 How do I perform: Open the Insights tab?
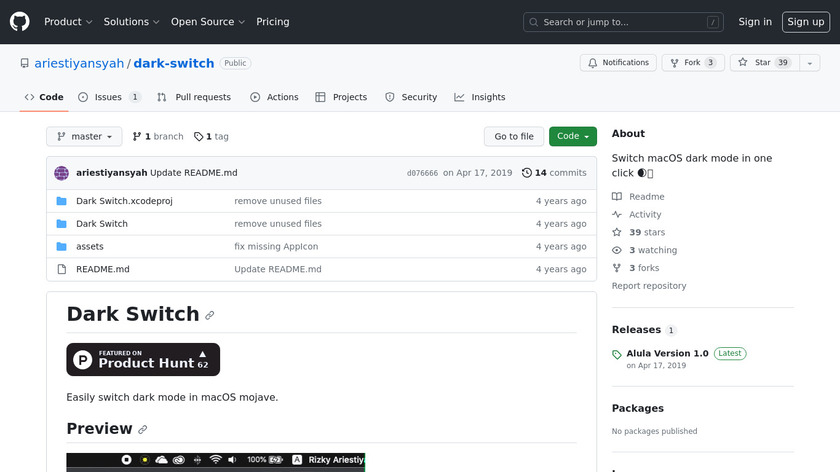pyautogui.click(x=480, y=97)
